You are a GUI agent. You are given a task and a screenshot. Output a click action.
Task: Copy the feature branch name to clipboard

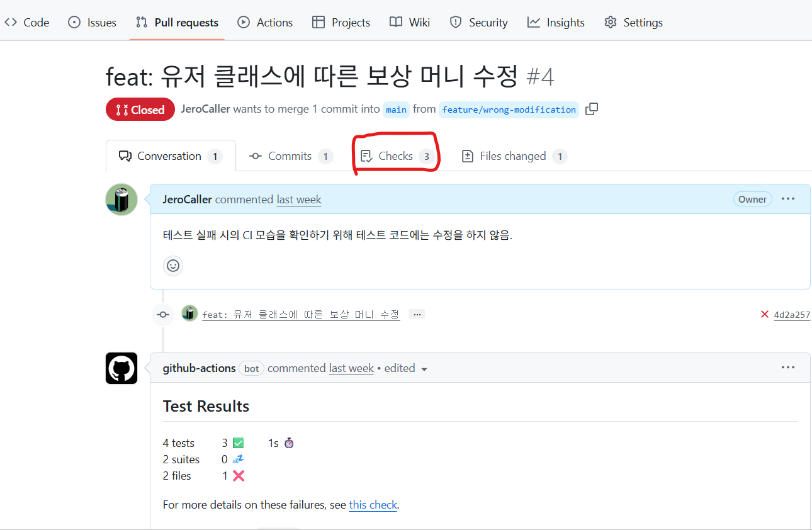point(592,109)
